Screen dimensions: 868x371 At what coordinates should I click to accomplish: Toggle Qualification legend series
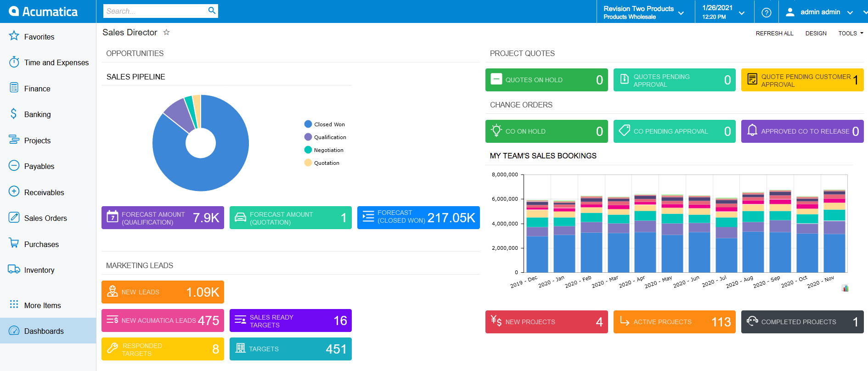click(x=325, y=137)
